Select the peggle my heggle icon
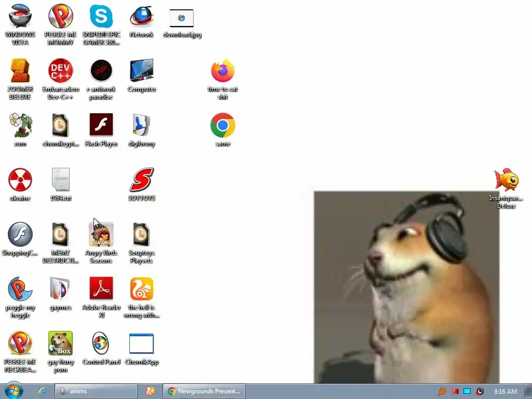This screenshot has width=532, height=399. pos(20,289)
